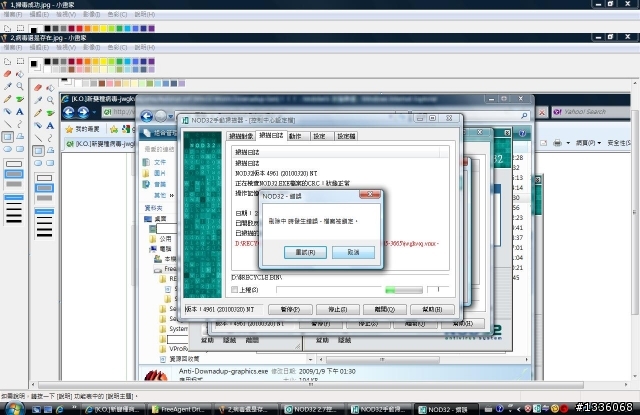Open 網頁(P) dropdown in IE command bar
The height and width of the screenshot is (415, 640).
pos(588,143)
